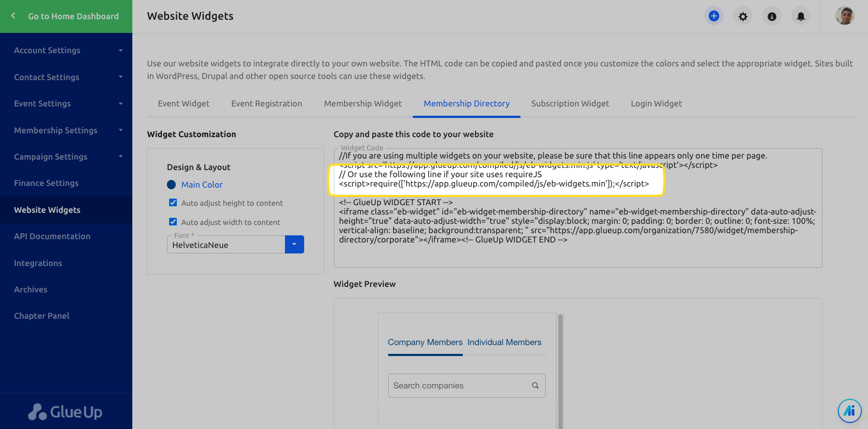Open the Company Members preview tab

pyautogui.click(x=425, y=342)
